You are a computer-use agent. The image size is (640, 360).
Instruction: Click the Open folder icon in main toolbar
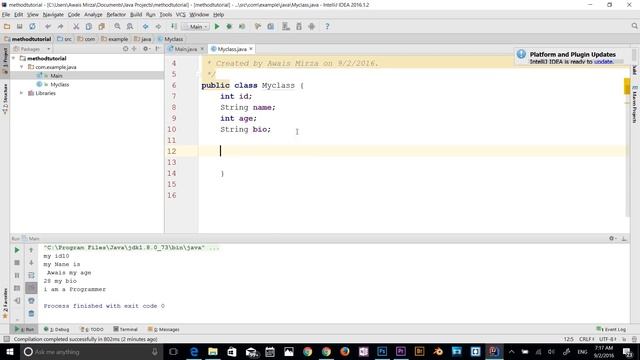tap(7, 27)
